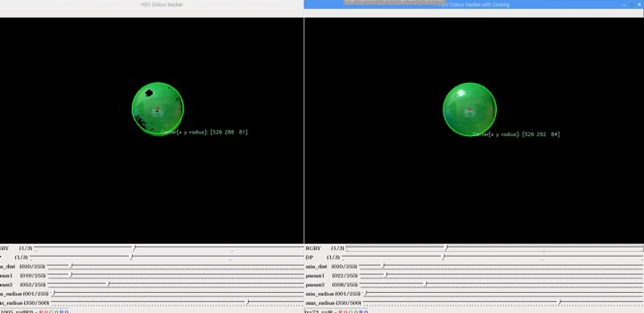Click the text 'Center[x y radius]: [526 292 84]'

pos(516,134)
